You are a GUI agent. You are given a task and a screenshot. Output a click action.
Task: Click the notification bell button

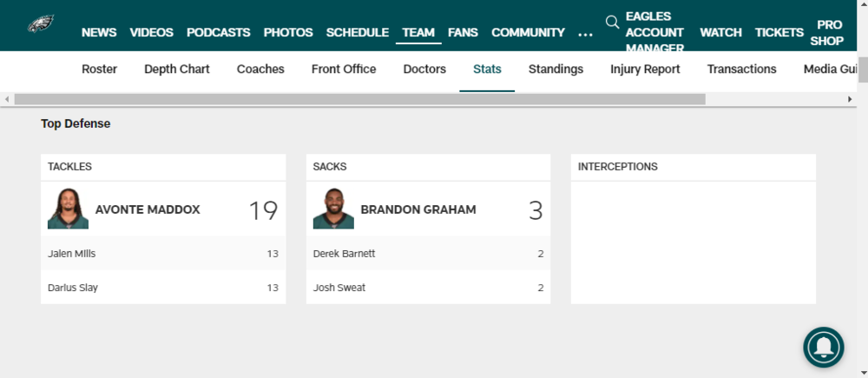823,347
